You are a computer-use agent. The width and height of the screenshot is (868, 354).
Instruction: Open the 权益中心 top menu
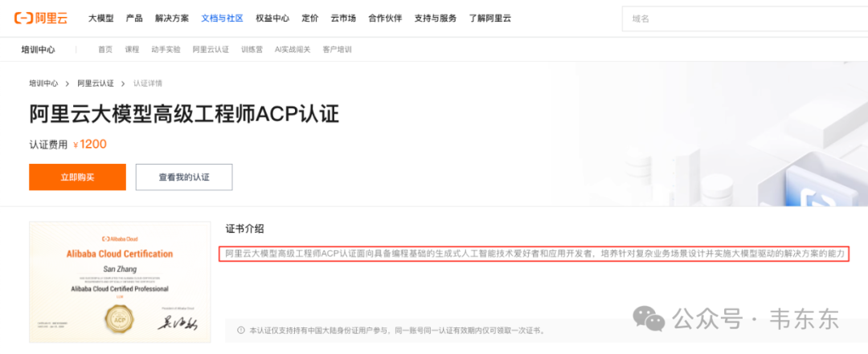(x=272, y=18)
